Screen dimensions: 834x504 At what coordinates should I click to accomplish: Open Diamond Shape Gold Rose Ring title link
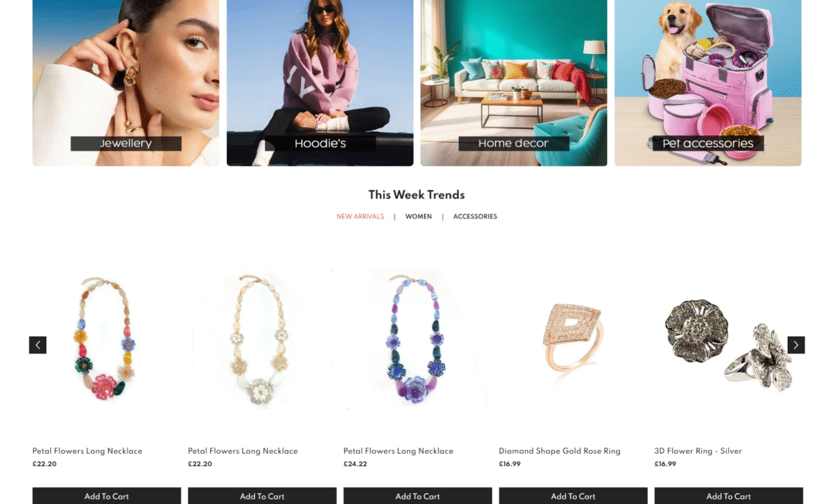pos(560,451)
